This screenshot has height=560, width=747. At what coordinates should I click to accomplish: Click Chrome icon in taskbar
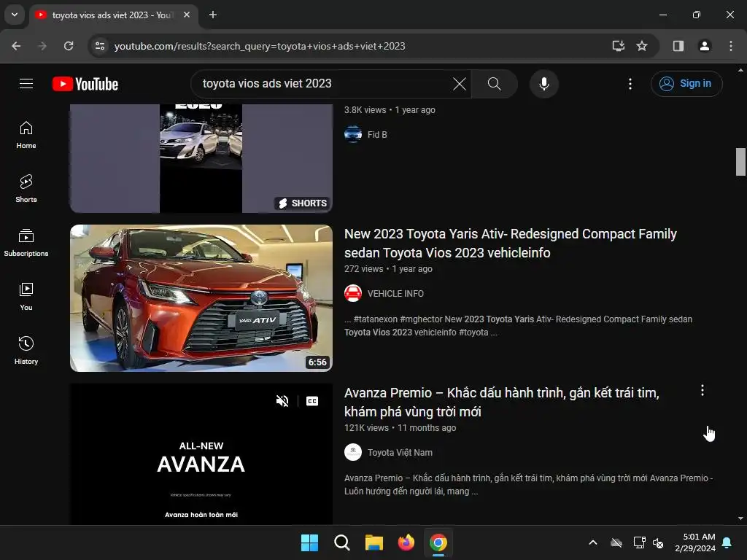(438, 542)
